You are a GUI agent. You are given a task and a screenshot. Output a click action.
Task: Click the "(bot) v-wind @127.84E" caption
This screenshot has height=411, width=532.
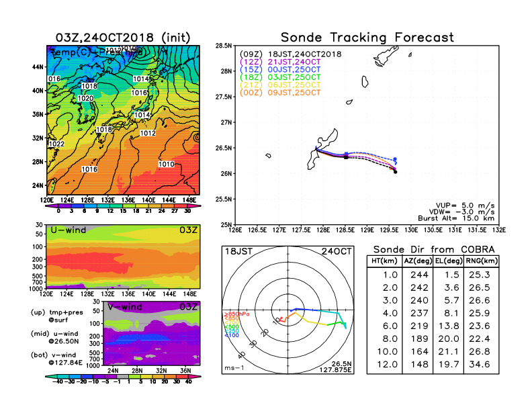coord(56,359)
